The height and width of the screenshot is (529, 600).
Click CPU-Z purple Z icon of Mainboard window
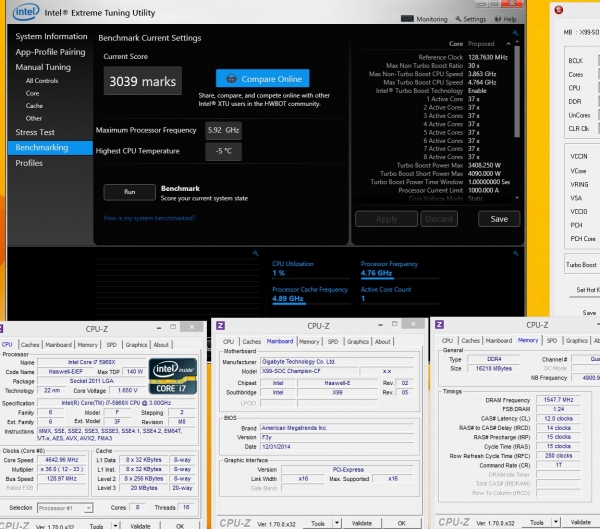pyautogui.click(x=220, y=325)
